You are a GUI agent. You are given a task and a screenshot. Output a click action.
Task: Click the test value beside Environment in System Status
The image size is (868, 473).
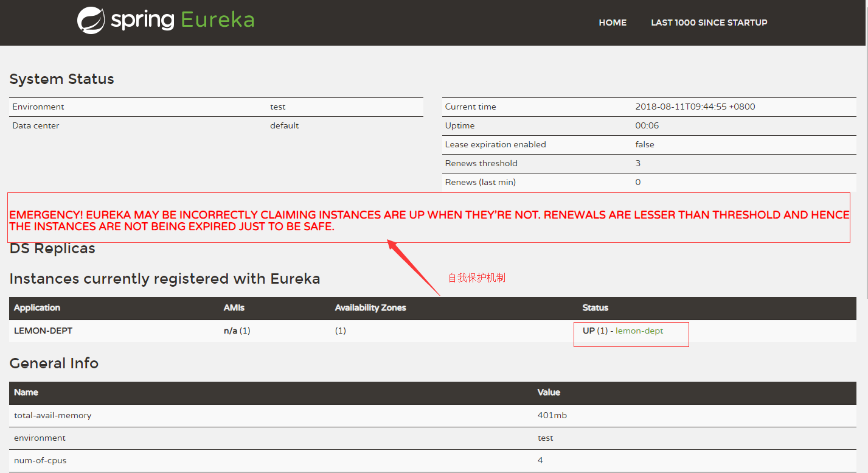click(x=278, y=107)
